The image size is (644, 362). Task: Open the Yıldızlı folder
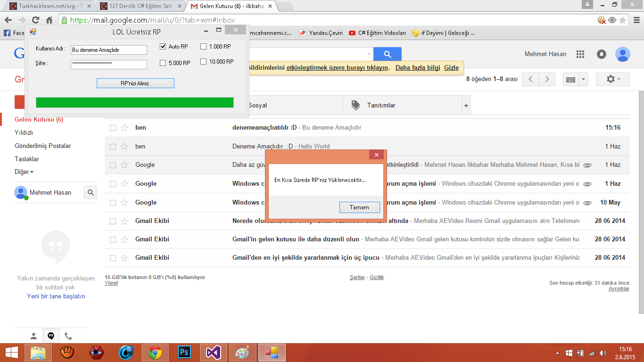[24, 133]
